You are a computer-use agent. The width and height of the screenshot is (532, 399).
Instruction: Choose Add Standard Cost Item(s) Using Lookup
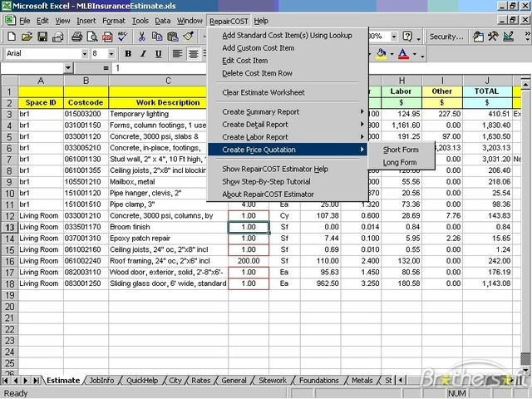(x=288, y=35)
